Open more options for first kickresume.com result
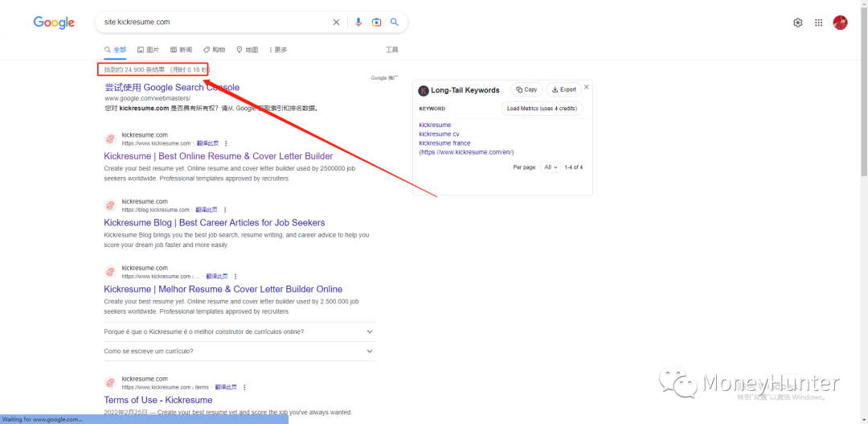The height and width of the screenshot is (424, 868). tap(226, 143)
